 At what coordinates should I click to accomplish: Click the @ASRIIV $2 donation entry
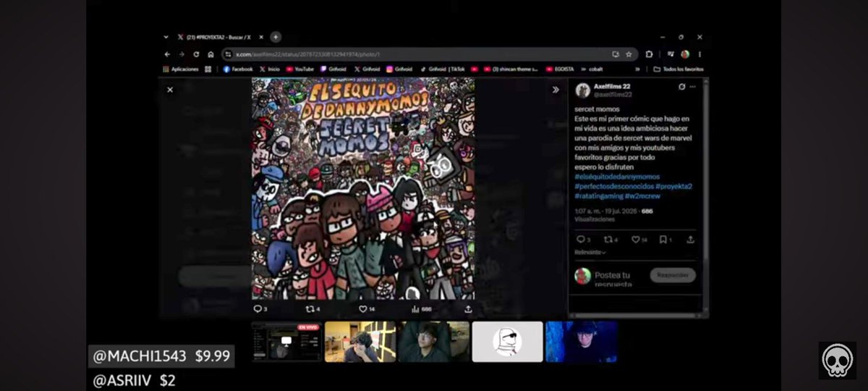click(135, 380)
